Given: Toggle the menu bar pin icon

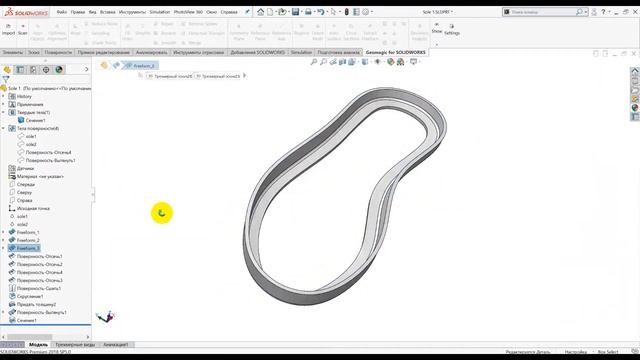Looking at the screenshot, I should [x=247, y=12].
